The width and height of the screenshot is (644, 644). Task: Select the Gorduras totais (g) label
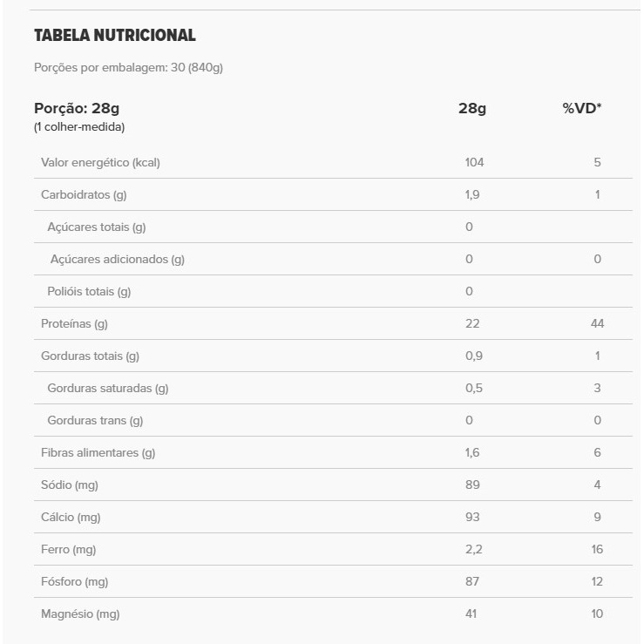90,356
